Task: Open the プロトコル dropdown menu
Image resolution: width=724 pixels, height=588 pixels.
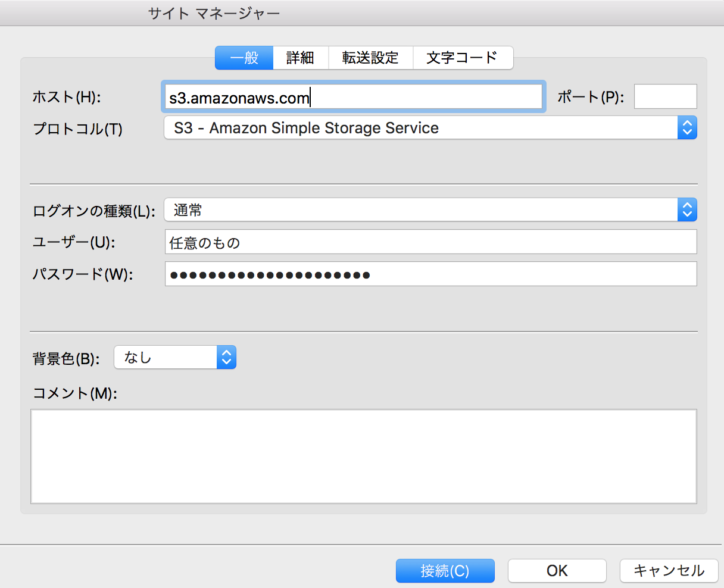Action: (417, 127)
